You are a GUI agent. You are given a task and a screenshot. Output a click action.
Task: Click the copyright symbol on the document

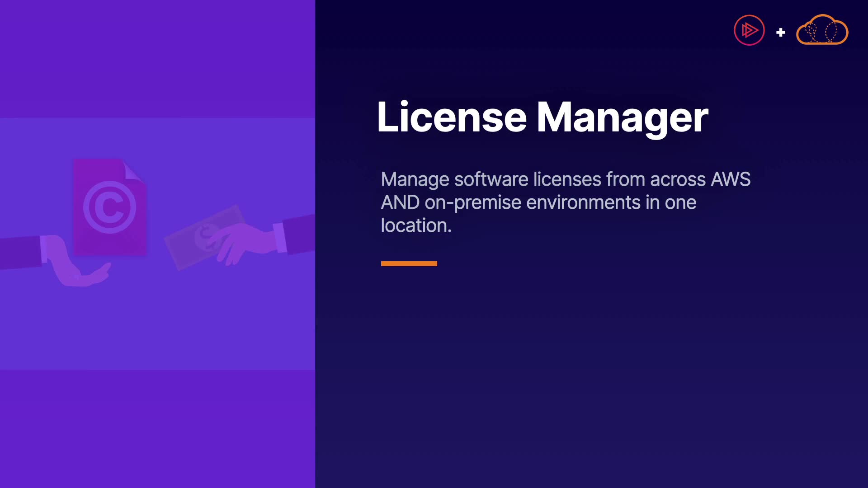point(109,207)
